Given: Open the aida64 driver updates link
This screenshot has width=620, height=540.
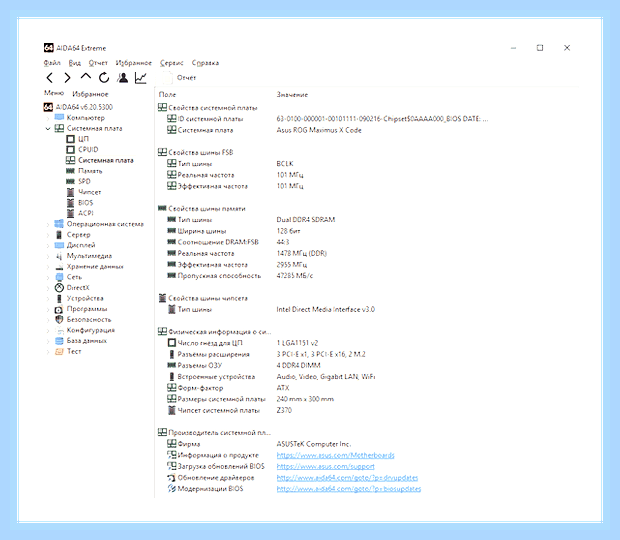Looking at the screenshot, I should point(347,478).
